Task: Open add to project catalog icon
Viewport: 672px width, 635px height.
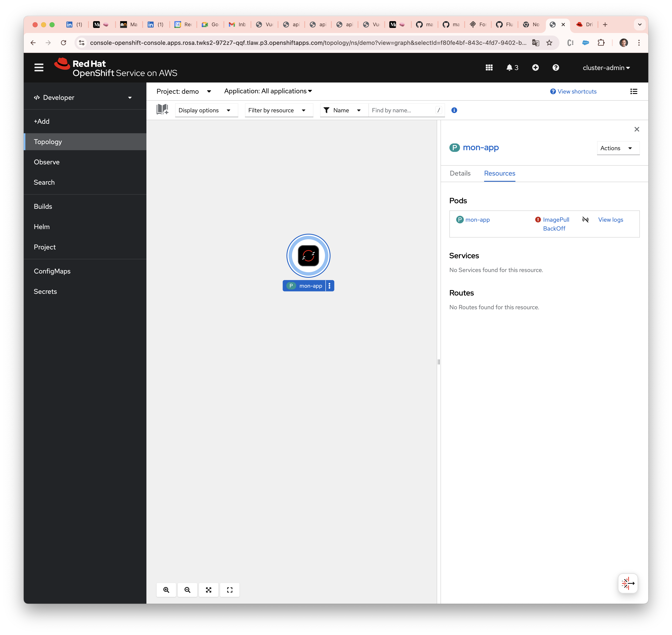Action: pos(162,110)
